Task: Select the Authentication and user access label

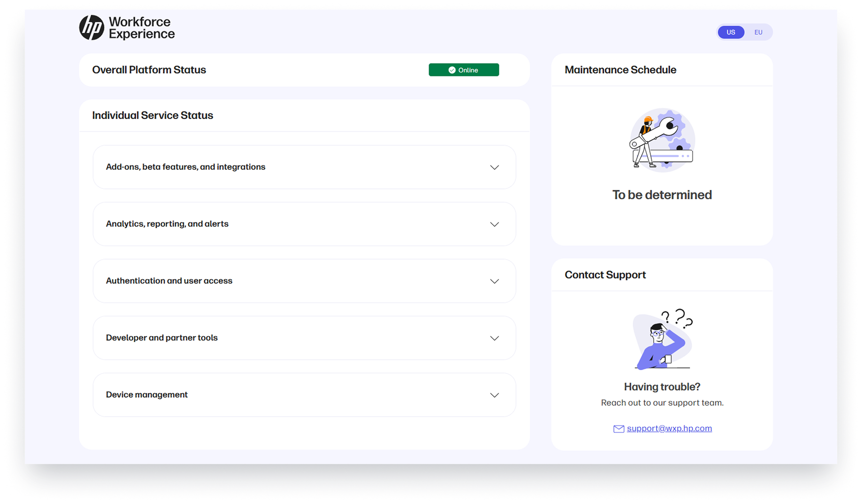Action: pyautogui.click(x=169, y=281)
